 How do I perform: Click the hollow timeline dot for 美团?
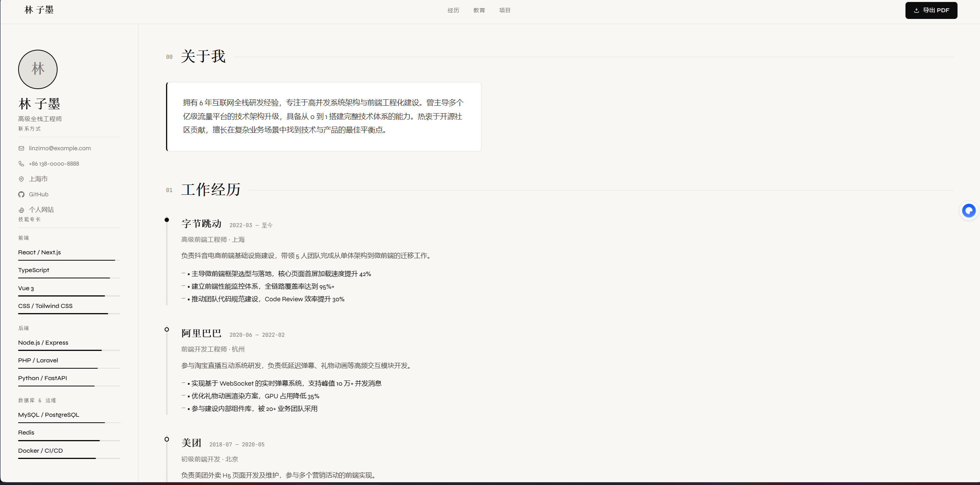pyautogui.click(x=167, y=439)
